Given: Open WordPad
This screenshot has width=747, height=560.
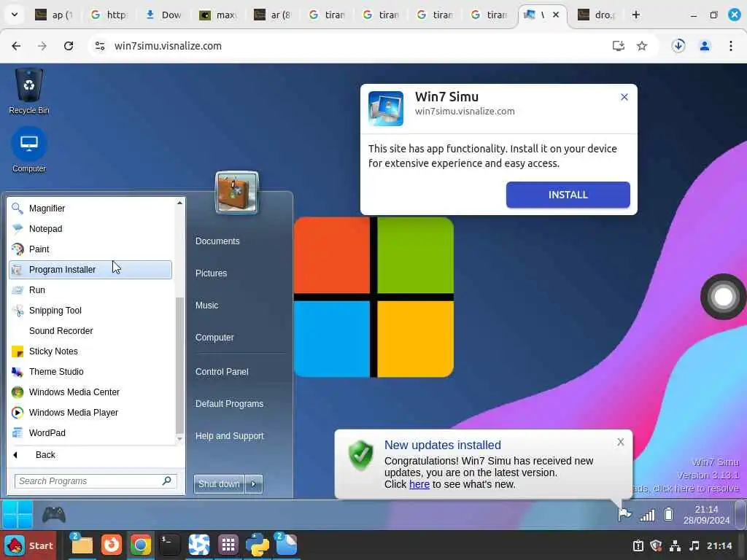Looking at the screenshot, I should pos(90,433).
